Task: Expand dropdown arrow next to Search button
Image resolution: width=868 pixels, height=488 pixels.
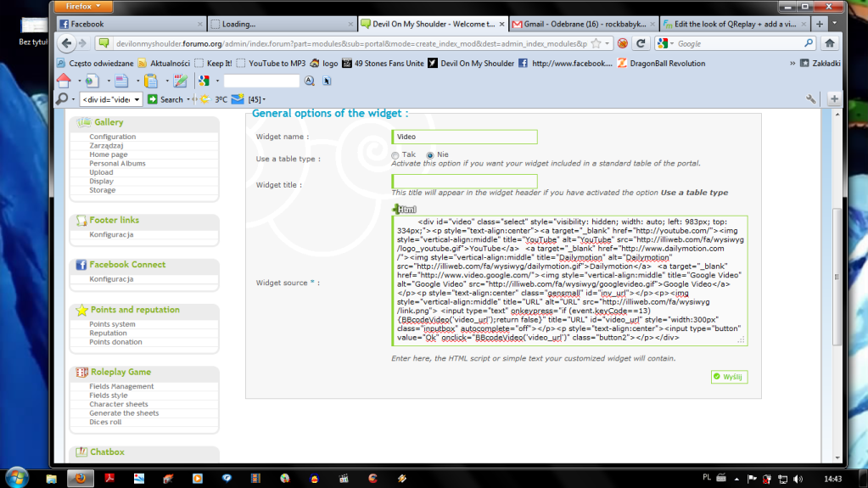Action: (188, 99)
